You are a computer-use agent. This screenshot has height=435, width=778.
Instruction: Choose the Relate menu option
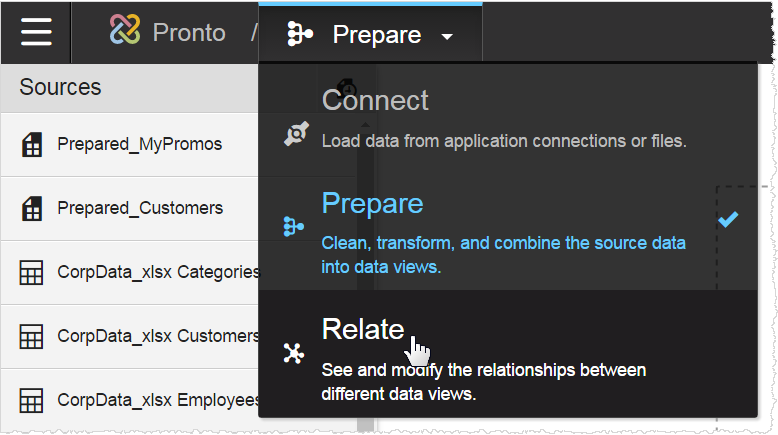coord(363,329)
